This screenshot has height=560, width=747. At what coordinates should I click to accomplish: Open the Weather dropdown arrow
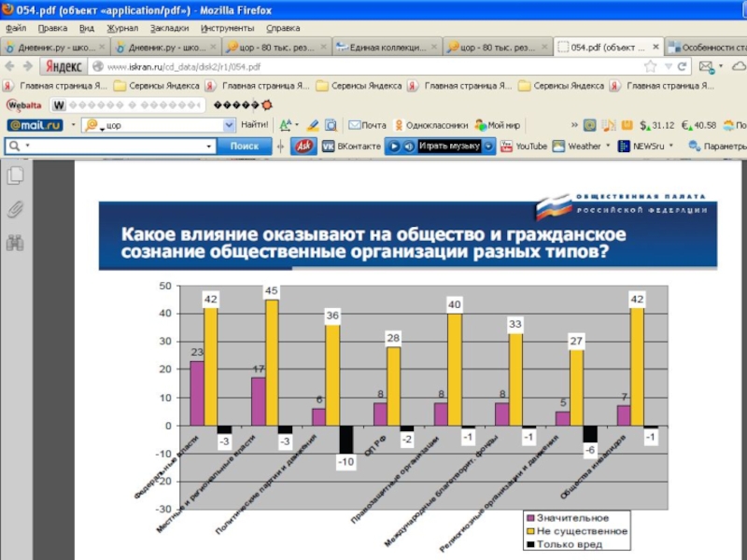tap(608, 147)
